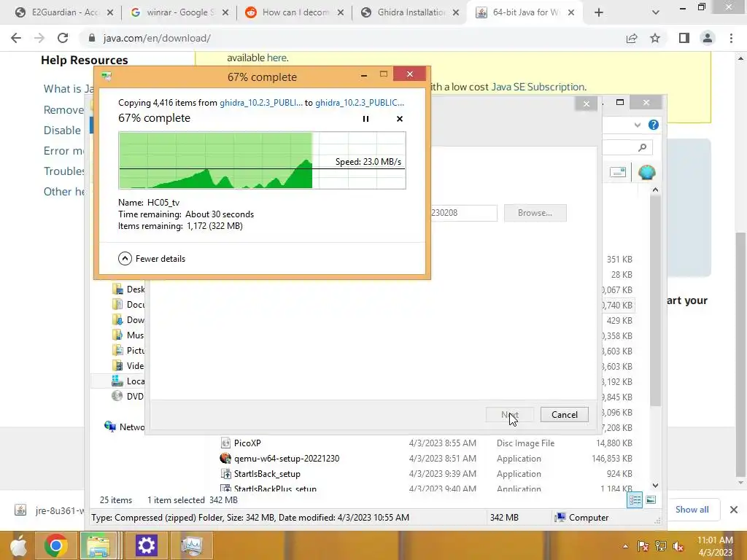747x560 pixels.
Task: Open Start menu apple icon on taskbar
Action: coord(18,545)
